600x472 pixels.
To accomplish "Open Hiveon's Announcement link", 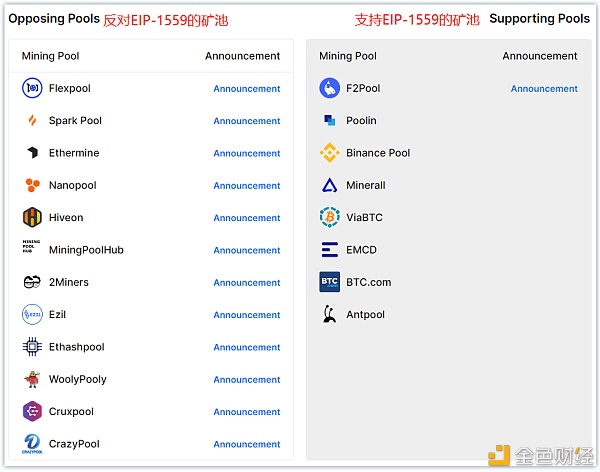I will pos(247,217).
